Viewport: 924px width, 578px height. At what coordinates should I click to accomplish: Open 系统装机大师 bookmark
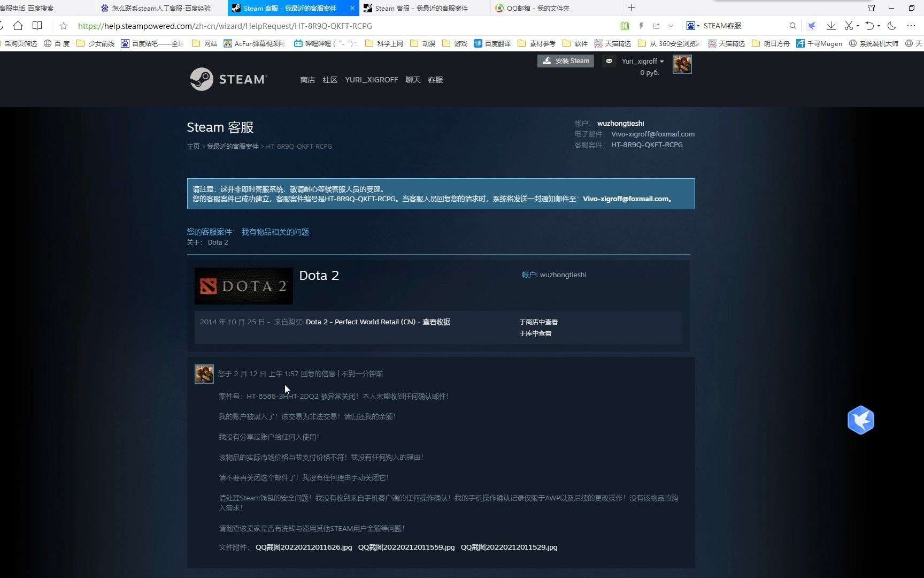click(x=874, y=43)
